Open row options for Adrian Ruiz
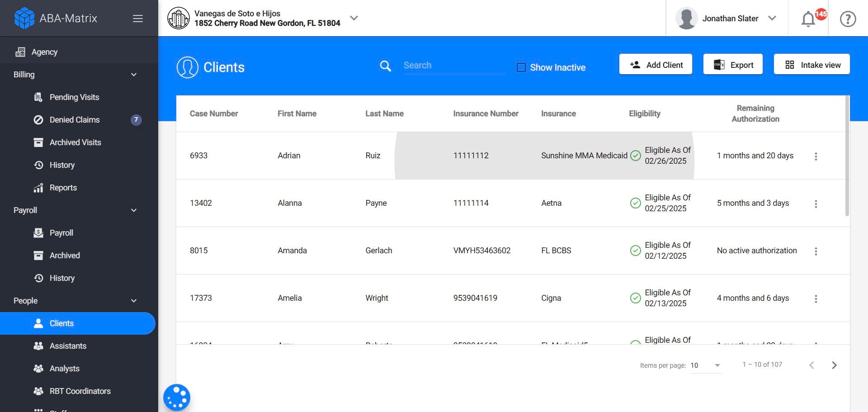Image resolution: width=868 pixels, height=412 pixels. click(816, 156)
